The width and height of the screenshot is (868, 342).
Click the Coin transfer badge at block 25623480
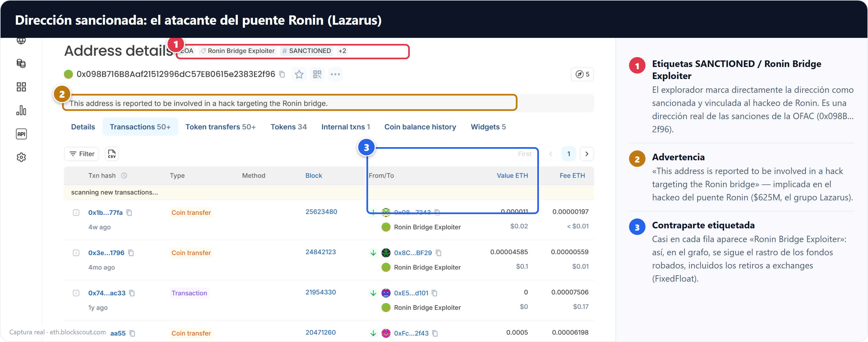[x=191, y=212]
